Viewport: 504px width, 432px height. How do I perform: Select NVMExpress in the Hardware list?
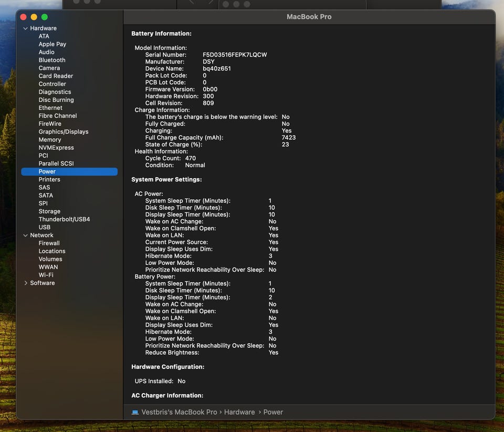[x=56, y=148]
